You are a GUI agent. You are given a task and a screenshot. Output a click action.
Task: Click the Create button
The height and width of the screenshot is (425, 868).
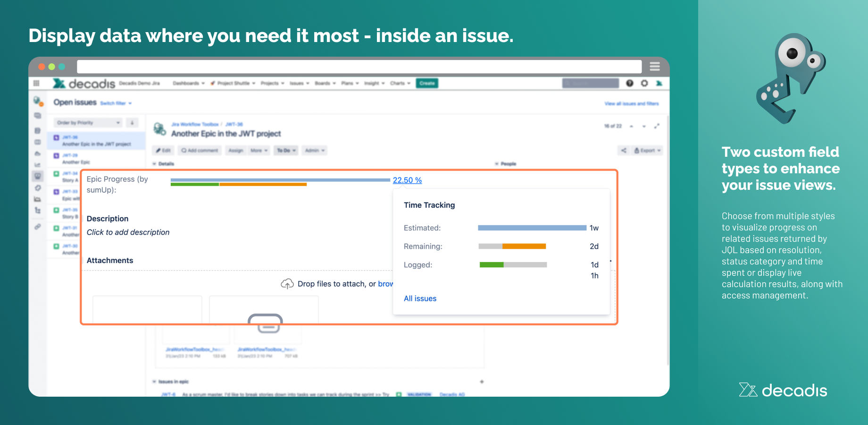[x=427, y=84]
